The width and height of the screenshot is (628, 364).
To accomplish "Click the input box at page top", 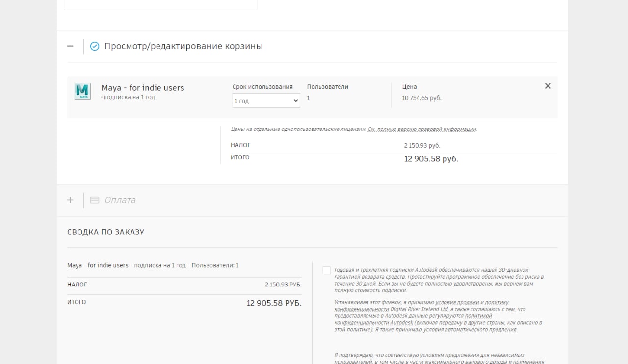I will [160, 5].
